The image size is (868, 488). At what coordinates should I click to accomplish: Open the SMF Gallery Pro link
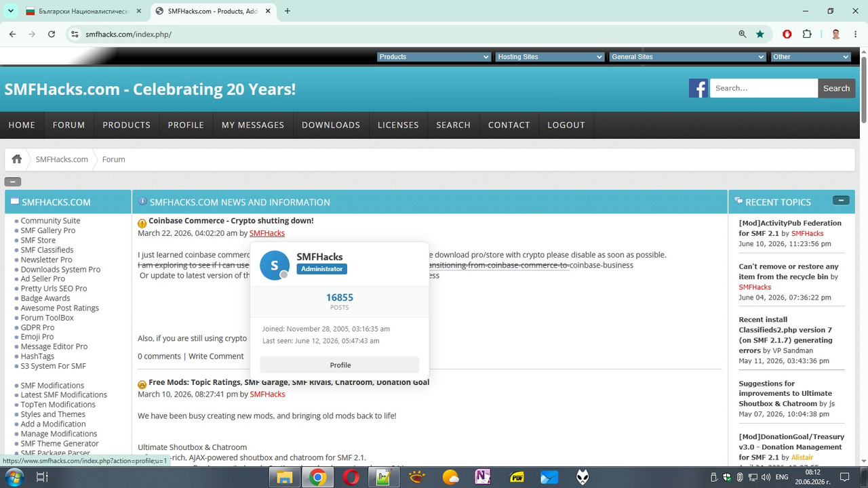48,230
